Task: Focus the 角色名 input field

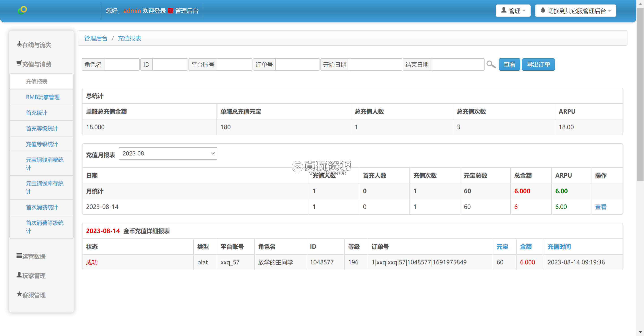Action: pyautogui.click(x=122, y=65)
